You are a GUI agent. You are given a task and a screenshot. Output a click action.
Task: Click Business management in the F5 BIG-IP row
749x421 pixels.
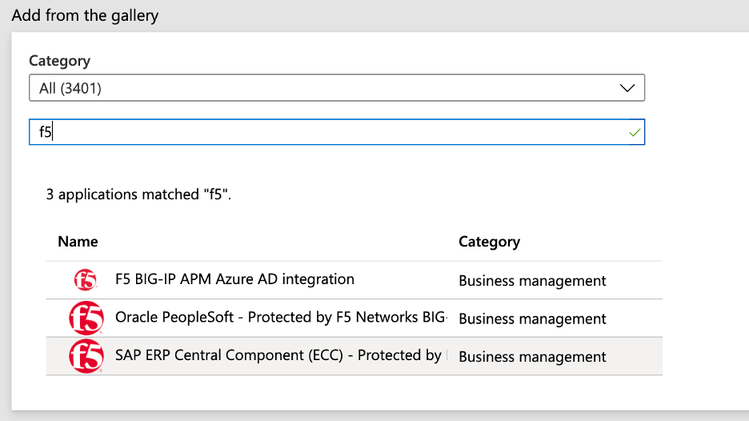coord(532,281)
